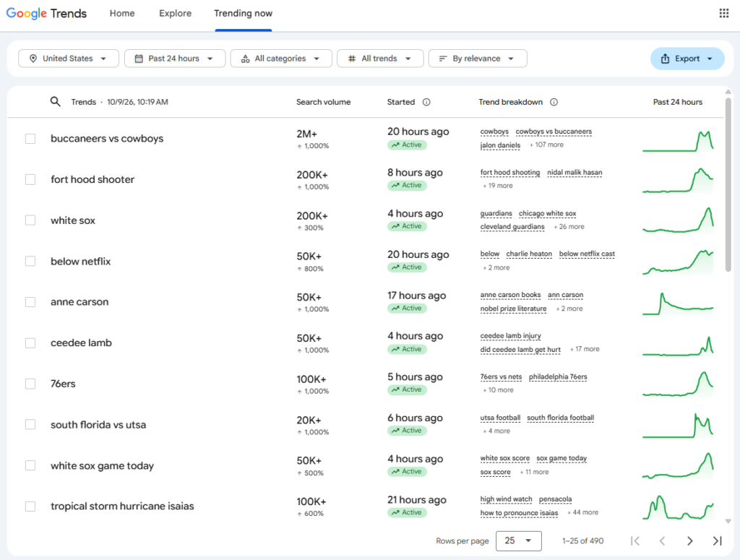740x560 pixels.
Task: Open the philadelphia 76ers breakdown link
Action: [x=558, y=377]
